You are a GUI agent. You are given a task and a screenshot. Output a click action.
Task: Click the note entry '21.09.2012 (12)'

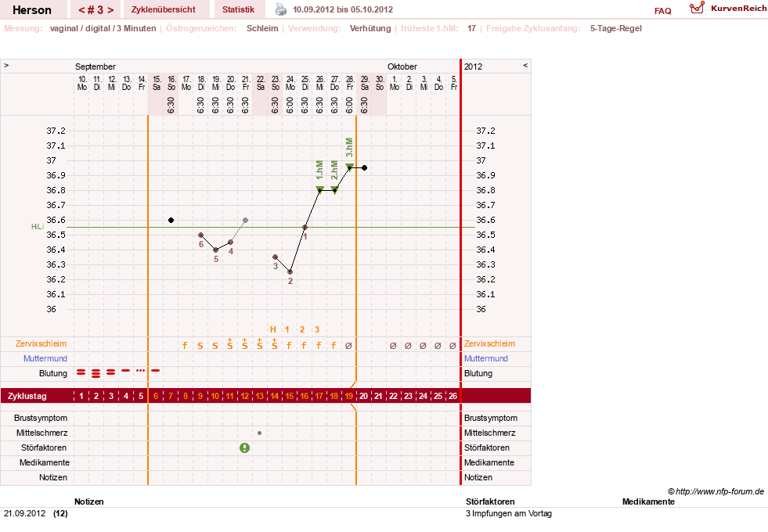36,513
